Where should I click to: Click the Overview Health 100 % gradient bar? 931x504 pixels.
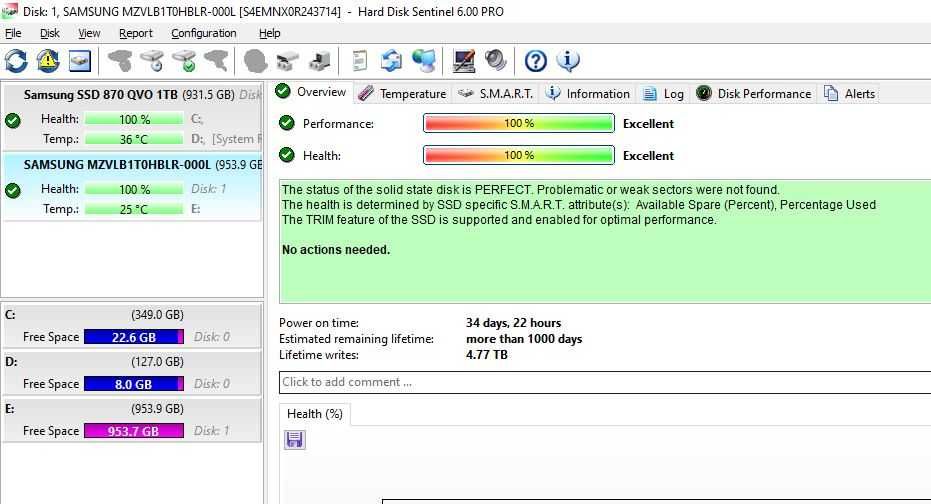(518, 155)
